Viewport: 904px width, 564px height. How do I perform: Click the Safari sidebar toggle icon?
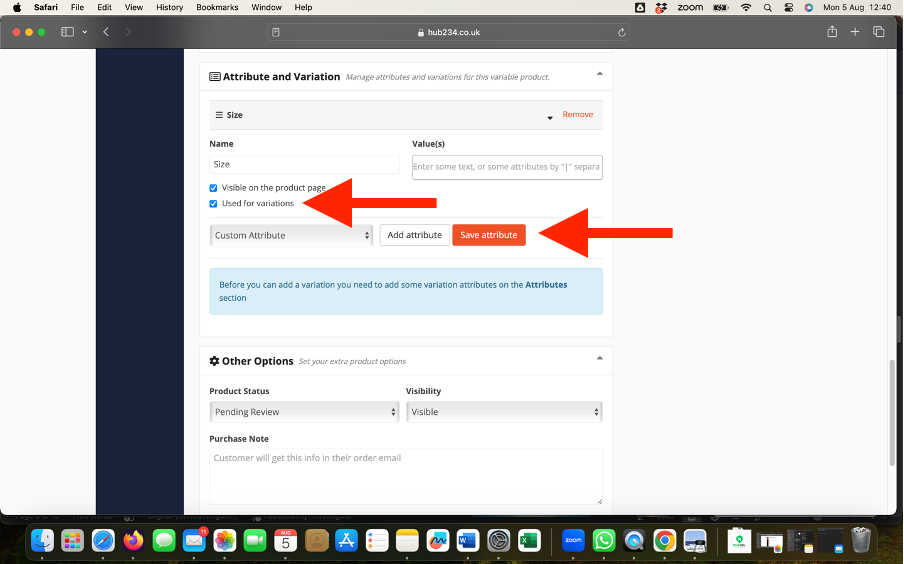[67, 32]
